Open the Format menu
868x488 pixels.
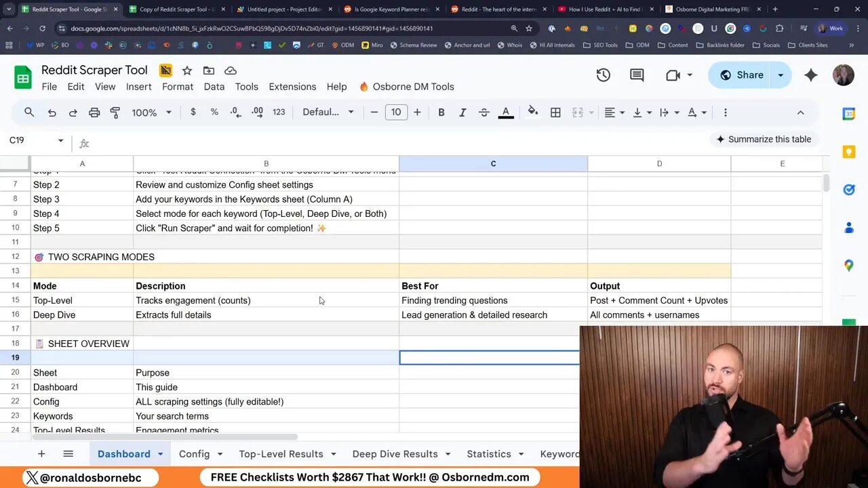click(178, 87)
